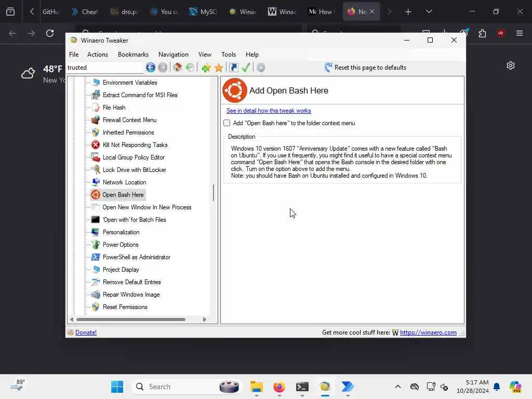The height and width of the screenshot is (399, 532).
Task: Click the create shortcut icon in the toolbar
Action: pyautogui.click(x=233, y=68)
